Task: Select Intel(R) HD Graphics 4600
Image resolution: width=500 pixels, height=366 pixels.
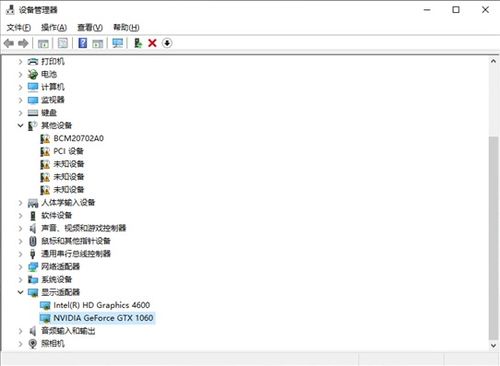Action: (101, 305)
